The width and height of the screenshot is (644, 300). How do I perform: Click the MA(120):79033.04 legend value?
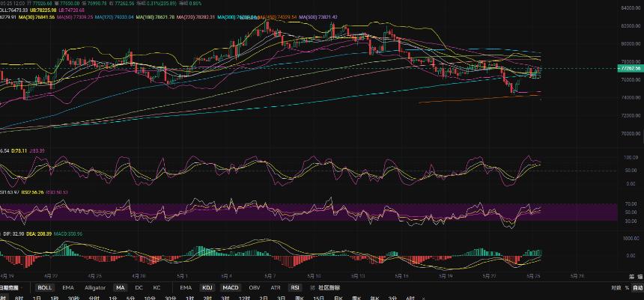pyautogui.click(x=115, y=17)
